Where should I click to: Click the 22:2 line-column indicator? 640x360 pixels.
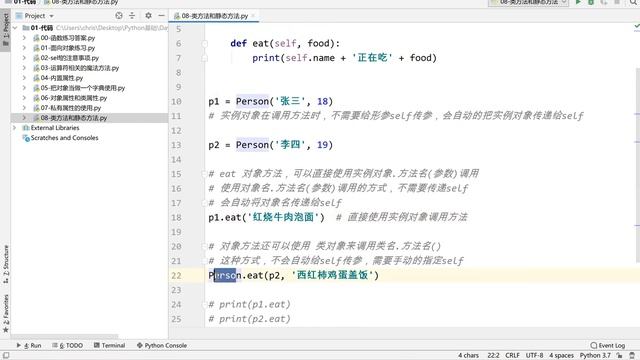point(493,356)
